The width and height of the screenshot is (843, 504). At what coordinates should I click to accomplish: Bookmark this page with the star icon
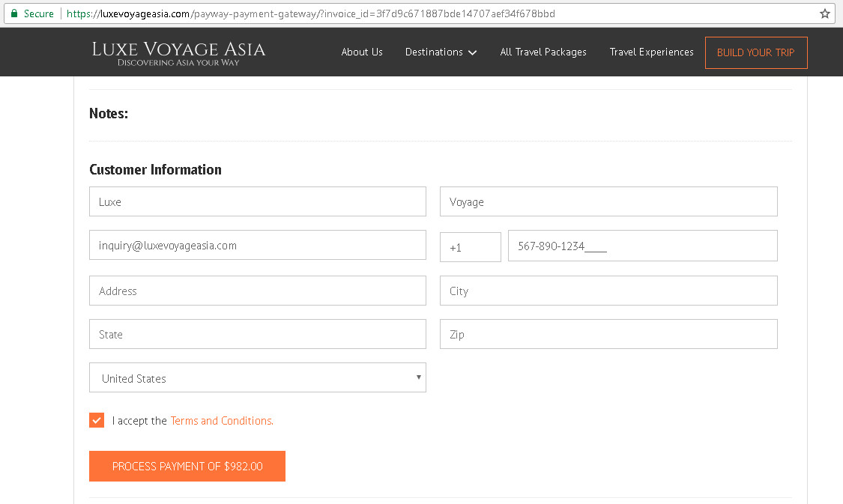click(825, 13)
